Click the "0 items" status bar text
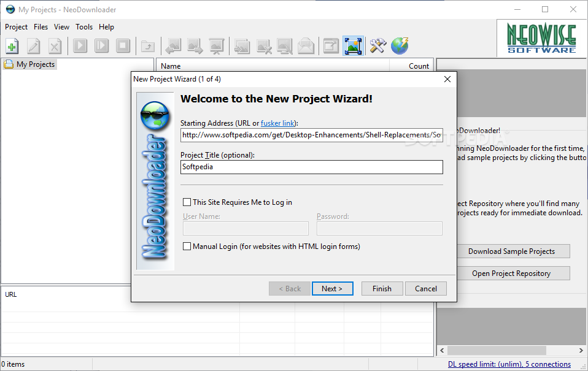The image size is (588, 371). pos(13,364)
